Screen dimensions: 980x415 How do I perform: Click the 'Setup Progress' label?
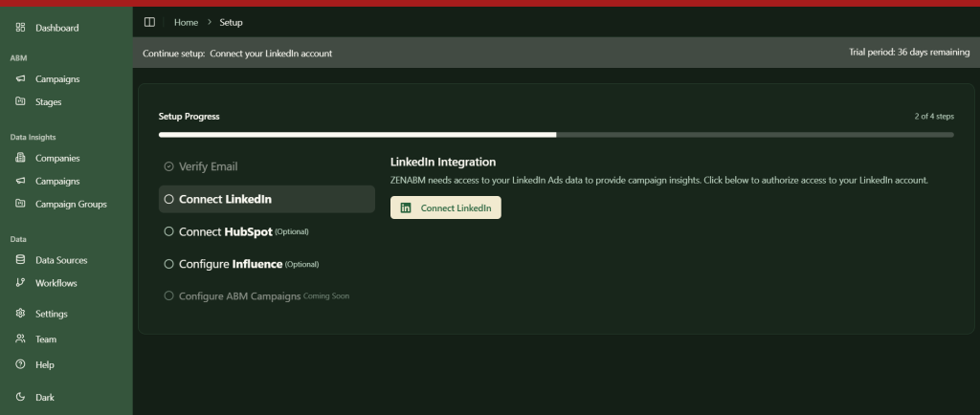(x=189, y=117)
